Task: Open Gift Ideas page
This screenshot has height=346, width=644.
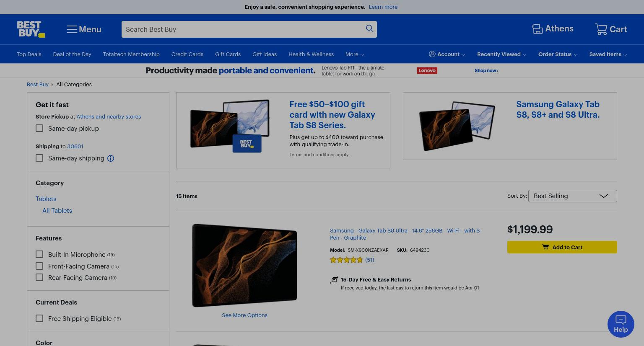Action: (265, 54)
